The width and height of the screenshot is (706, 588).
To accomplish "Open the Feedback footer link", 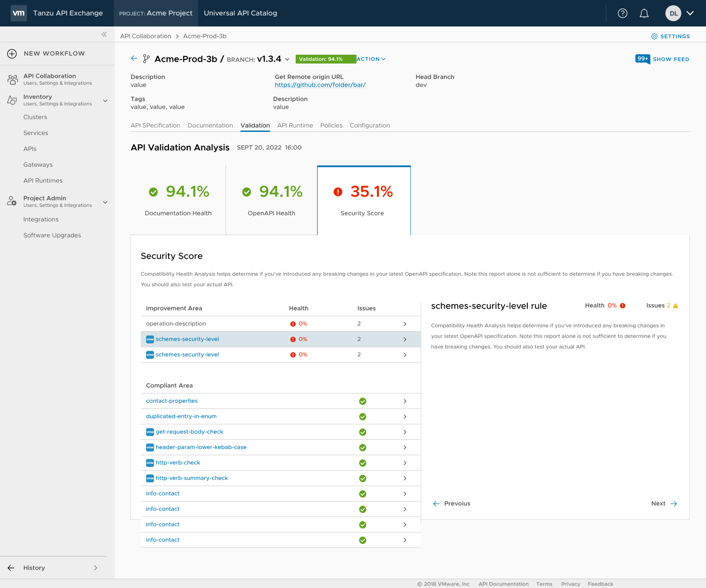I will 600,584.
